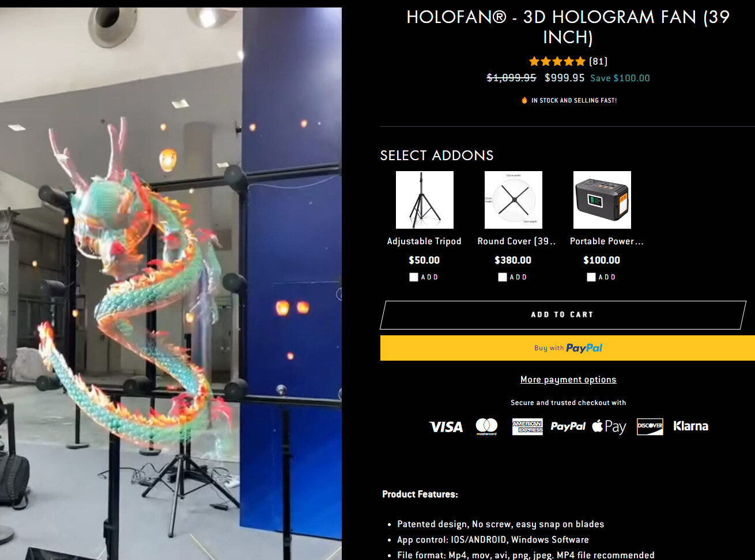Open the Adjustable Tripod addon thumbnail

pos(425,200)
